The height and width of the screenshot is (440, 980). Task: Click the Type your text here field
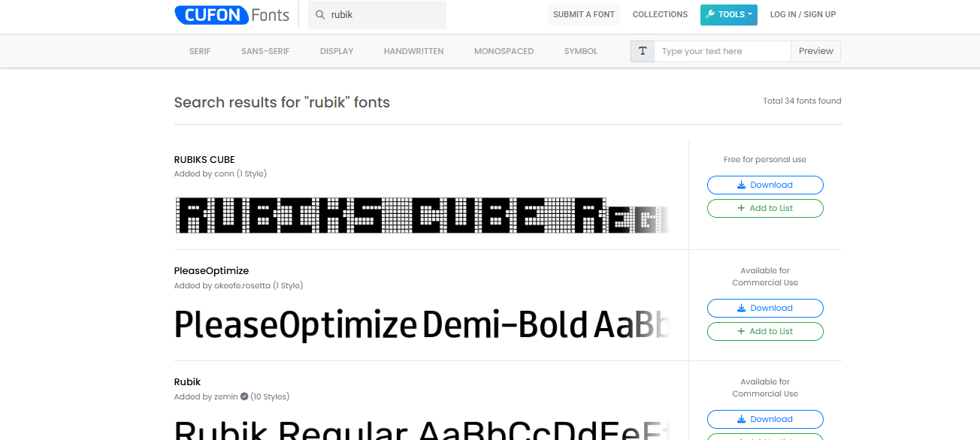click(x=722, y=51)
